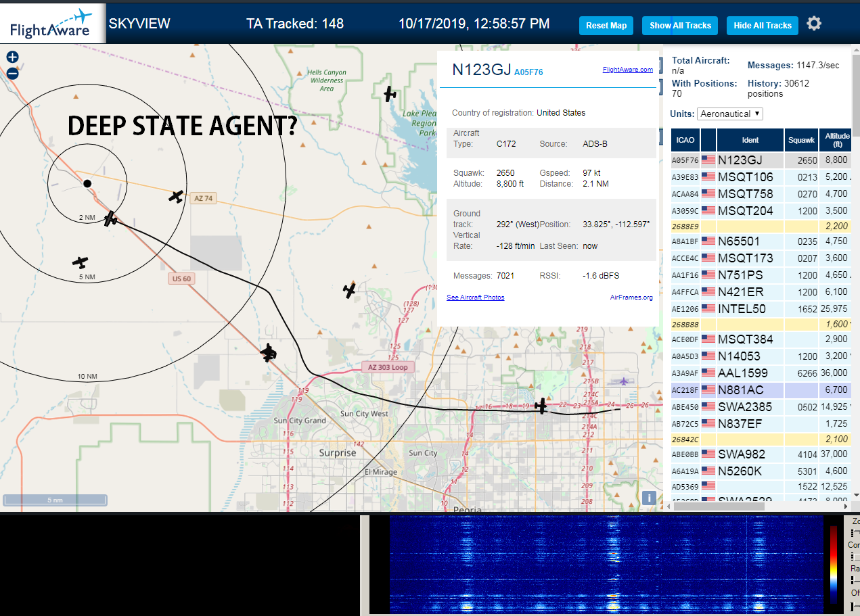The height and width of the screenshot is (616, 860).
Task: Select the MSQT758 row
Action: (761, 194)
